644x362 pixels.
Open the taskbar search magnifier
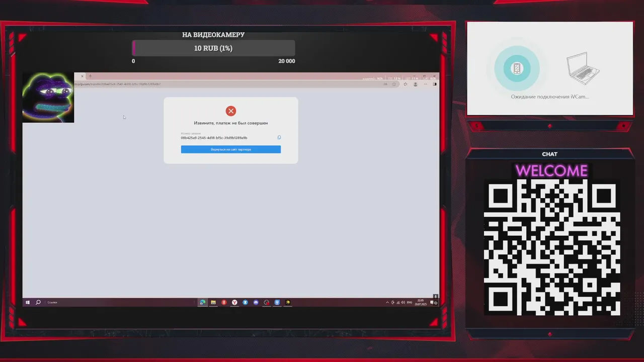point(38,302)
